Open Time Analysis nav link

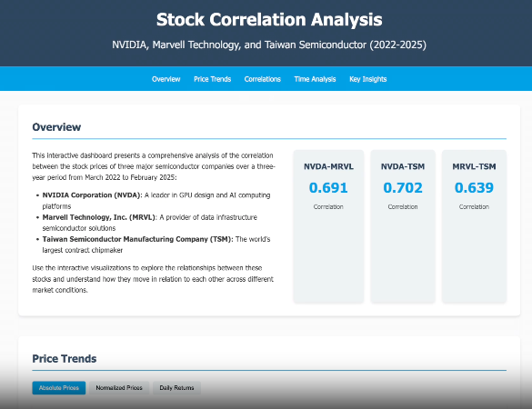click(315, 79)
